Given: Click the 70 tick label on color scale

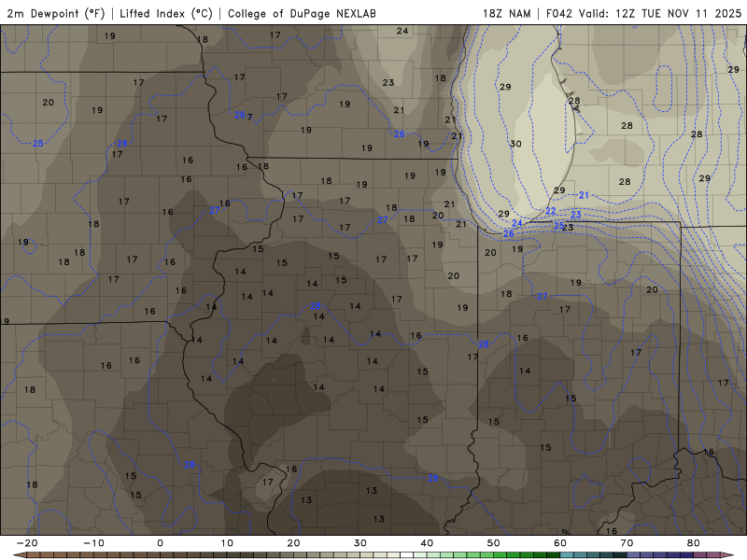Looking at the screenshot, I should click(x=627, y=543).
